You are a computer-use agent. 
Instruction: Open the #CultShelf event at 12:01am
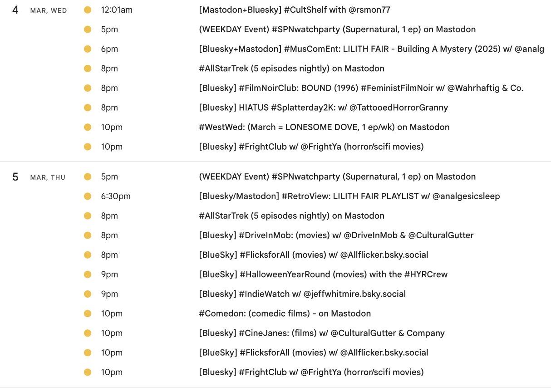click(x=294, y=10)
